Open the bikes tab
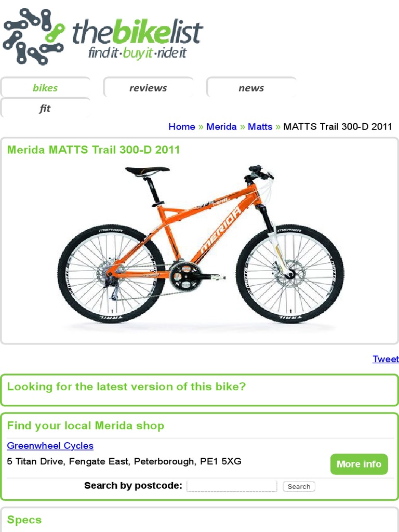The image size is (399, 532). (45, 87)
